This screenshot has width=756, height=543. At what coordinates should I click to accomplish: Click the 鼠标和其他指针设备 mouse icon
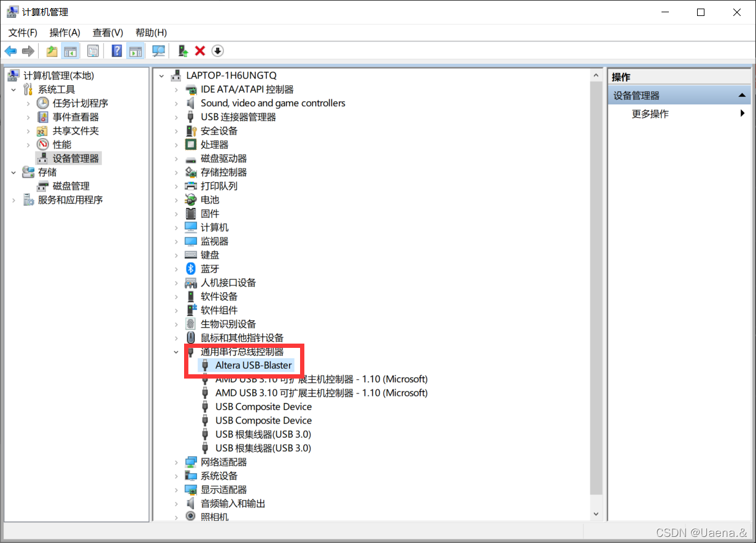(x=191, y=337)
